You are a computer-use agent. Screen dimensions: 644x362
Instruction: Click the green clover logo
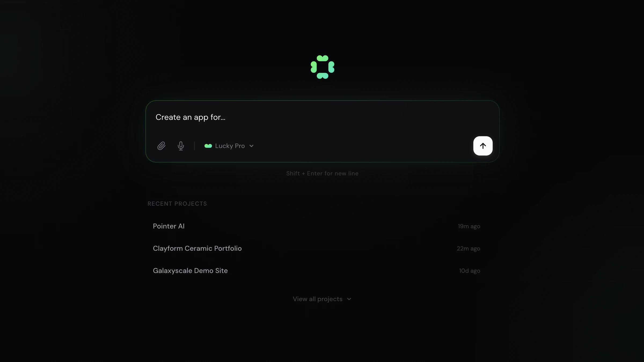pyautogui.click(x=322, y=67)
